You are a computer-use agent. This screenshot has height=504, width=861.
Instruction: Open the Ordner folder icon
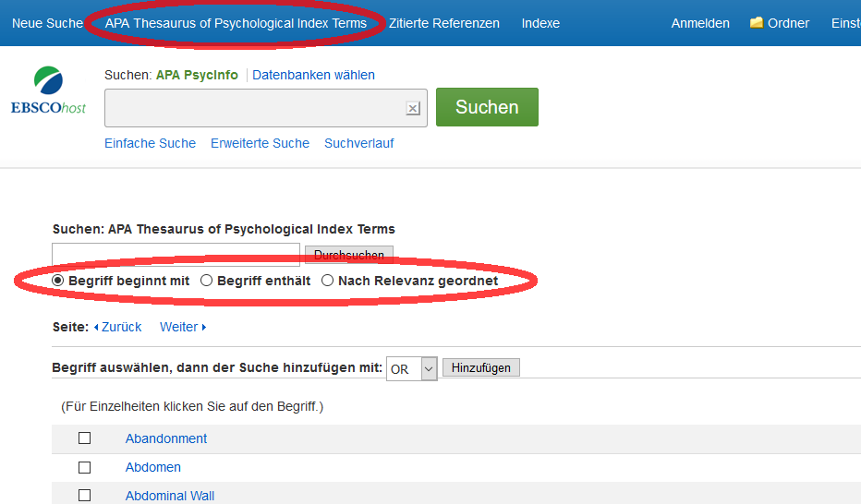[x=756, y=22]
